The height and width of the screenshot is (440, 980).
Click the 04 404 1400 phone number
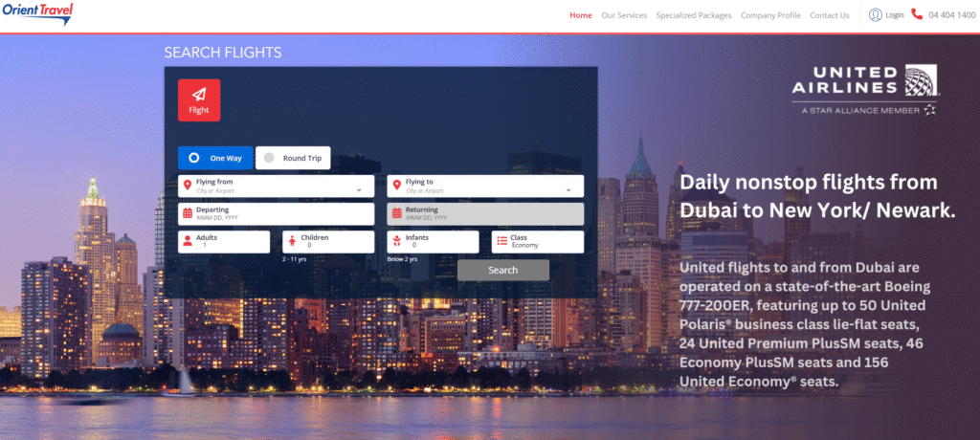click(952, 15)
